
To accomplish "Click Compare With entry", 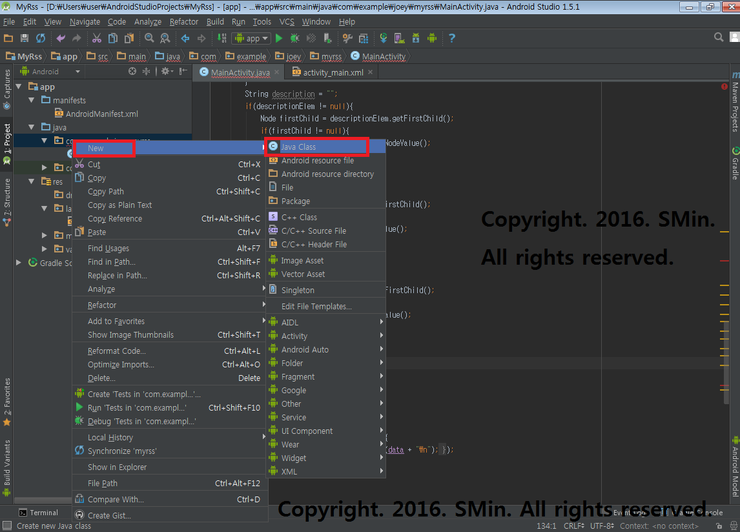I will 169,499.
